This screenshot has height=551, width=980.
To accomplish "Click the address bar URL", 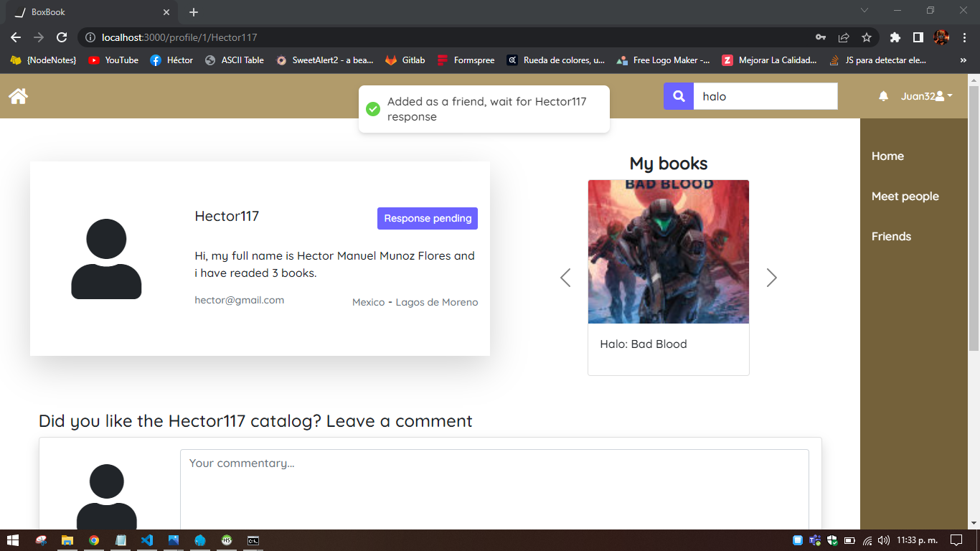I will 179,37.
